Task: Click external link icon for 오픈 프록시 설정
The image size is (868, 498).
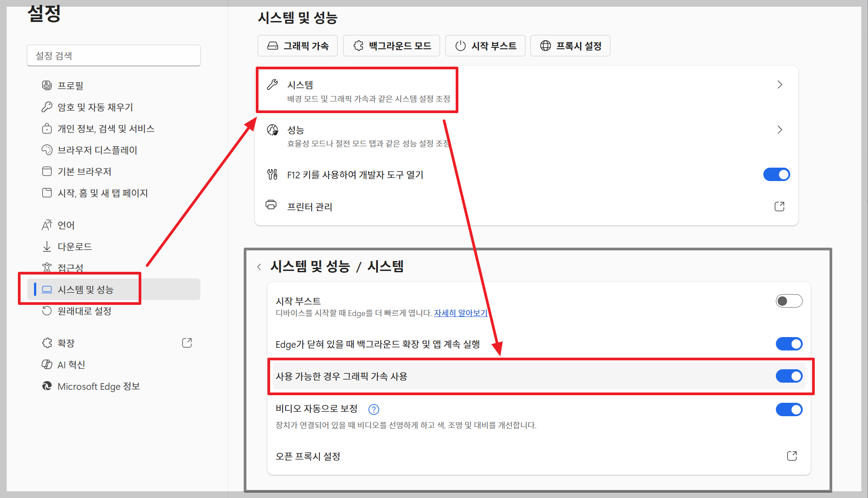Action: (792, 456)
